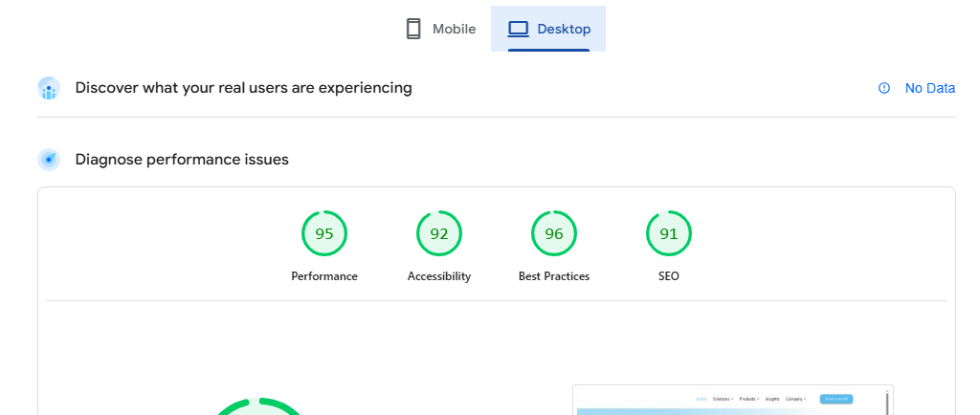Click the mobile phone icon
The image size is (980, 415).
413,29
